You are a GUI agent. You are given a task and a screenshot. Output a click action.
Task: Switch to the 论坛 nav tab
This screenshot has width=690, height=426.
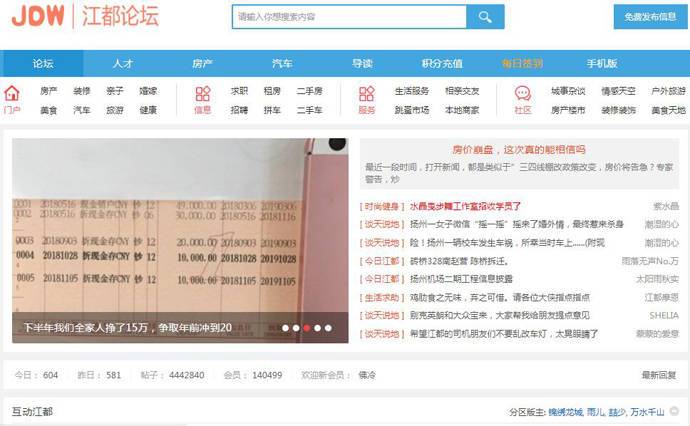(43, 63)
